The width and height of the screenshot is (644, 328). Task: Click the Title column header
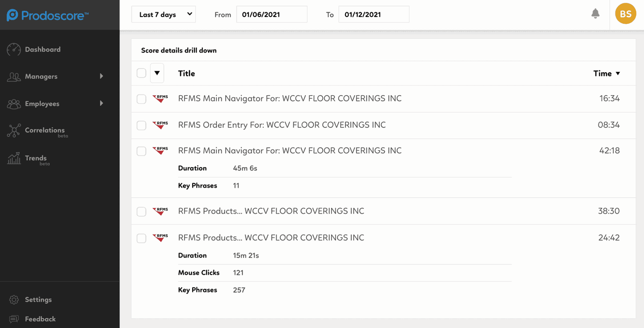186,73
